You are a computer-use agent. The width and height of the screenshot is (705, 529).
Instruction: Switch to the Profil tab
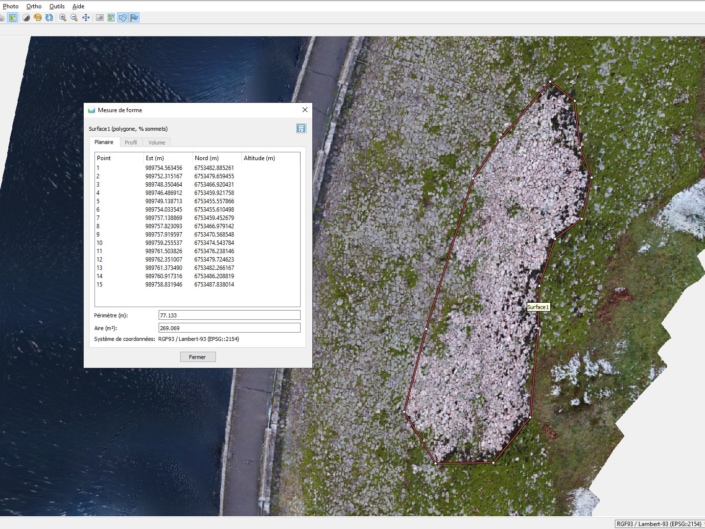pos(131,143)
